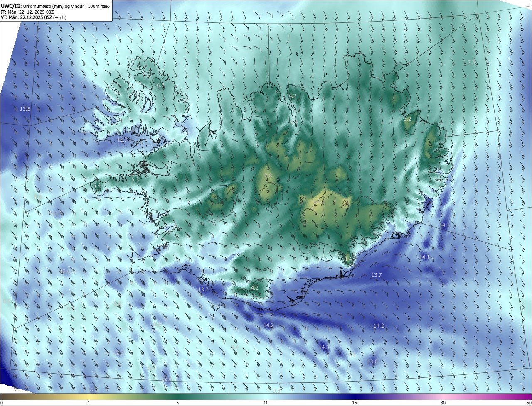Click the '30' tick on the color scale

click(443, 403)
